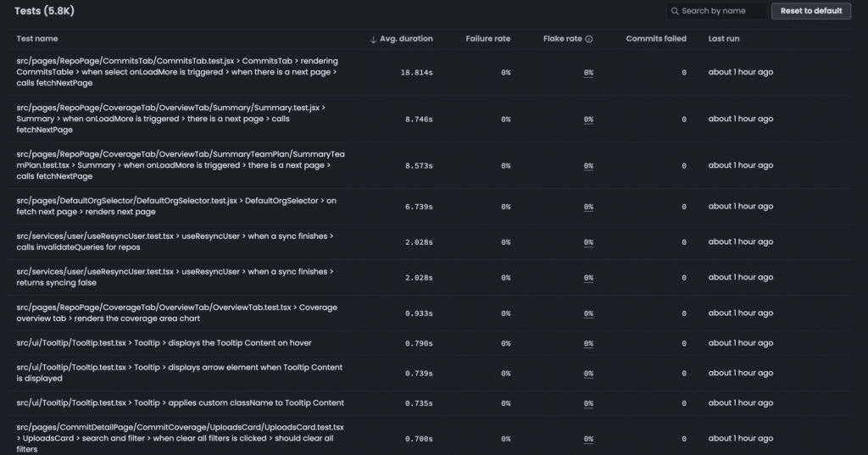
Task: Select the CommitsTab.test.jsx test name
Action: 177,72
